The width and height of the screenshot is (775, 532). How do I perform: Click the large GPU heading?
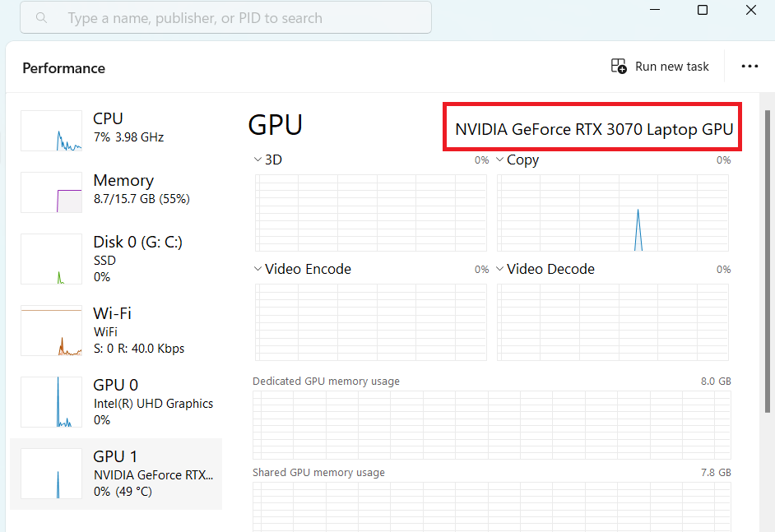(276, 125)
